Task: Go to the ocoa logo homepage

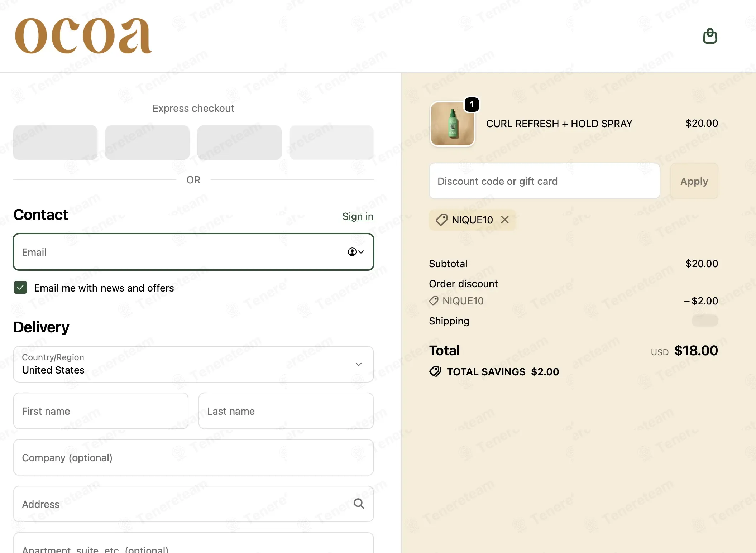Action: (x=83, y=36)
